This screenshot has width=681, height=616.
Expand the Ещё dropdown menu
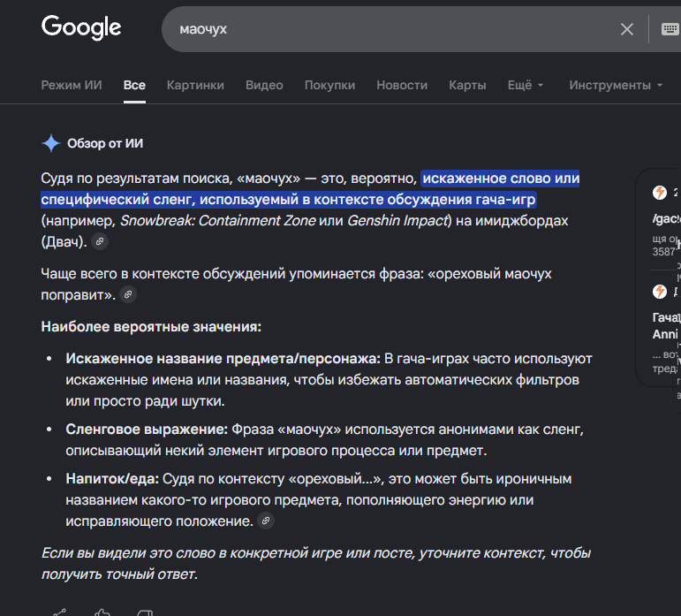525,85
